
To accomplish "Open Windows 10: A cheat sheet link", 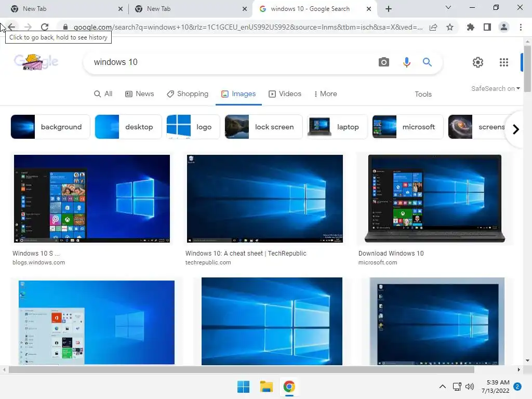I will tap(246, 254).
